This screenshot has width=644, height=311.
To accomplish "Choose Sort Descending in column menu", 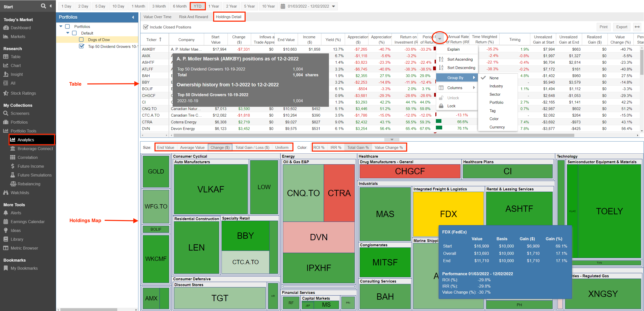I will click(x=457, y=68).
